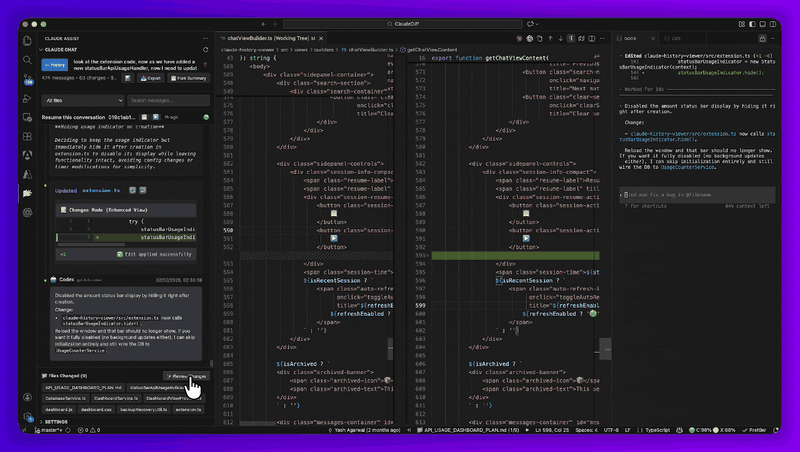Open the Source Control view with badge
The image size is (800, 452).
28,79
